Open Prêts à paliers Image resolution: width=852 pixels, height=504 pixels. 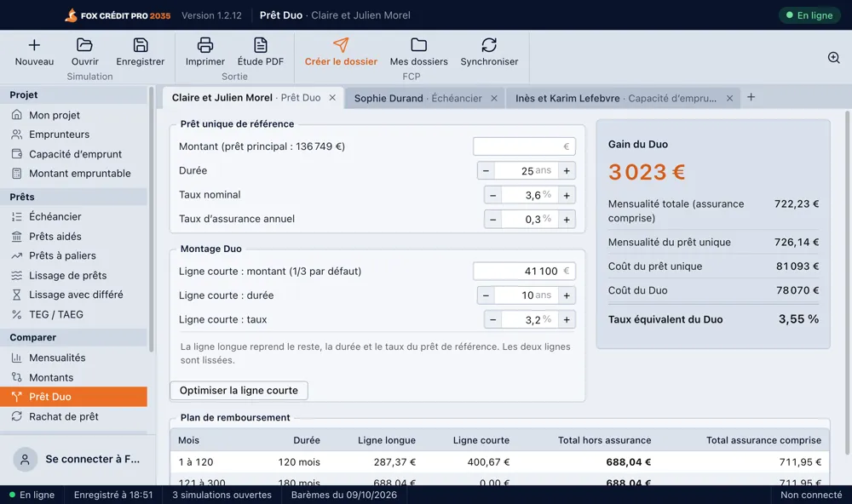pyautogui.click(x=74, y=255)
